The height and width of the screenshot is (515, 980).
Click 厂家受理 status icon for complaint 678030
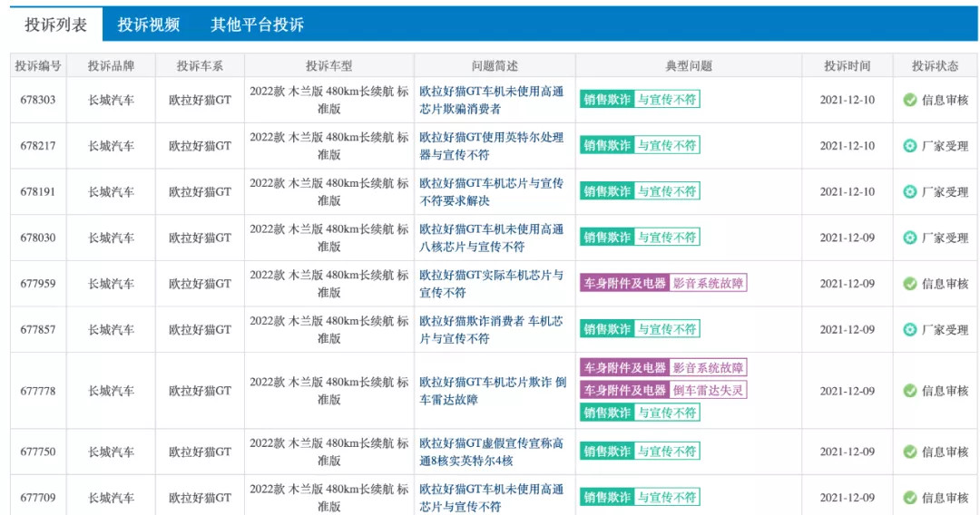click(x=910, y=238)
